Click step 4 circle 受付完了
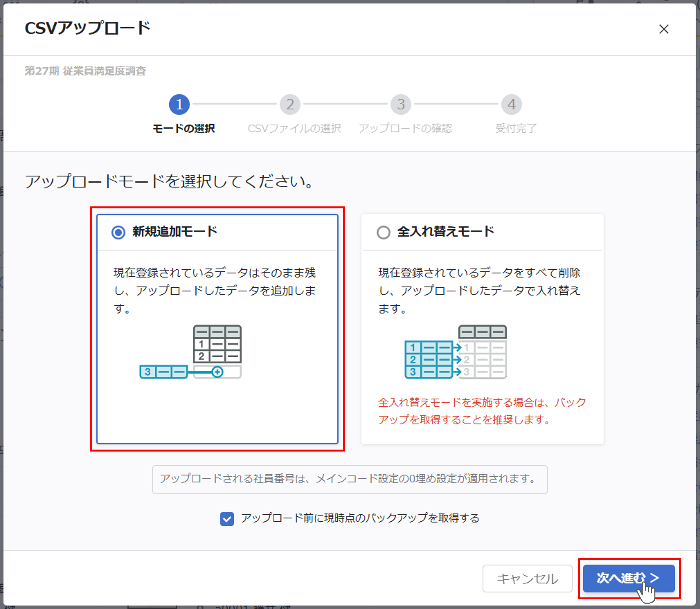This screenshot has height=609, width=700. coord(512,104)
